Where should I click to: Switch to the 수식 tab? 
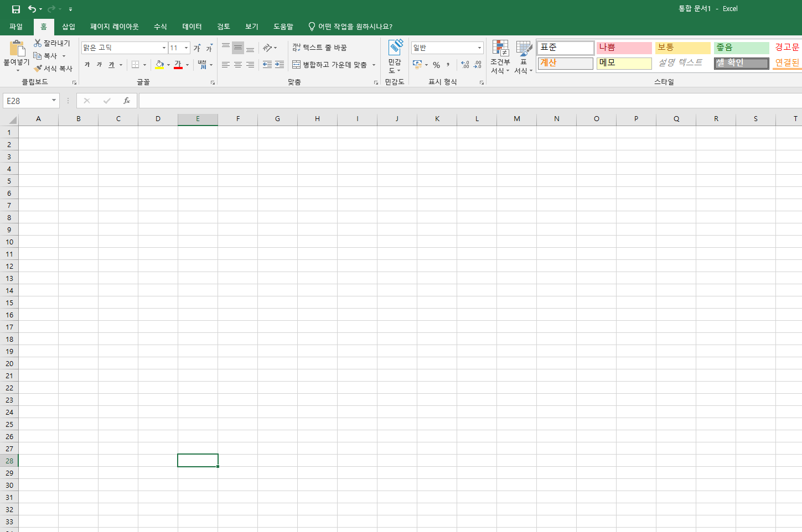click(161, 27)
